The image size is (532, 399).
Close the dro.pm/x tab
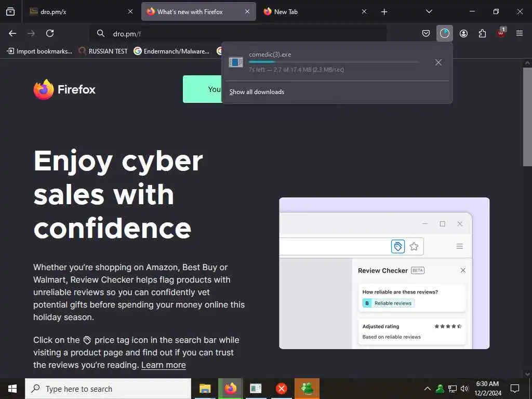[130, 11]
